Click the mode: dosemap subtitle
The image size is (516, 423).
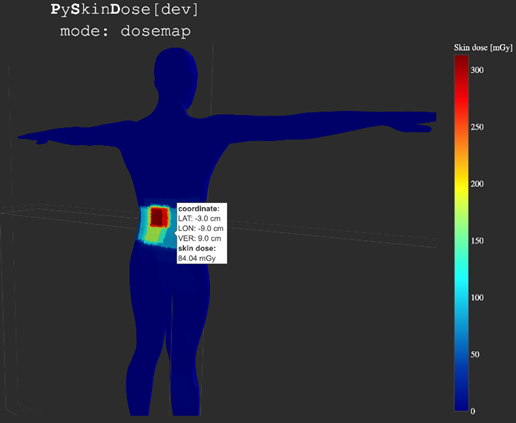pos(125,31)
